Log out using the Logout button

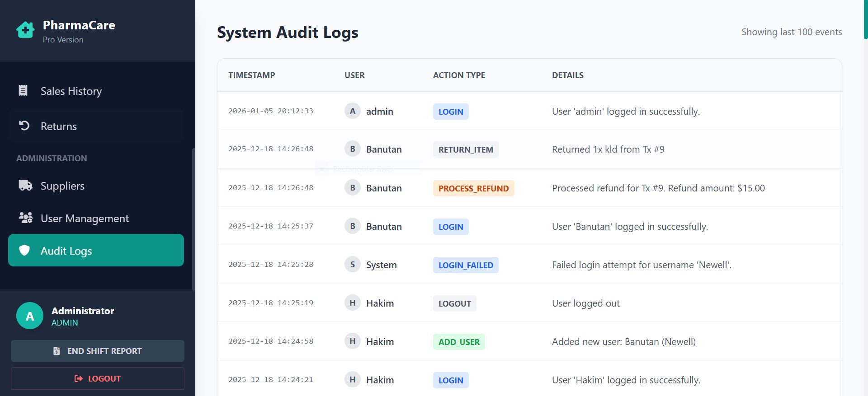pos(98,378)
